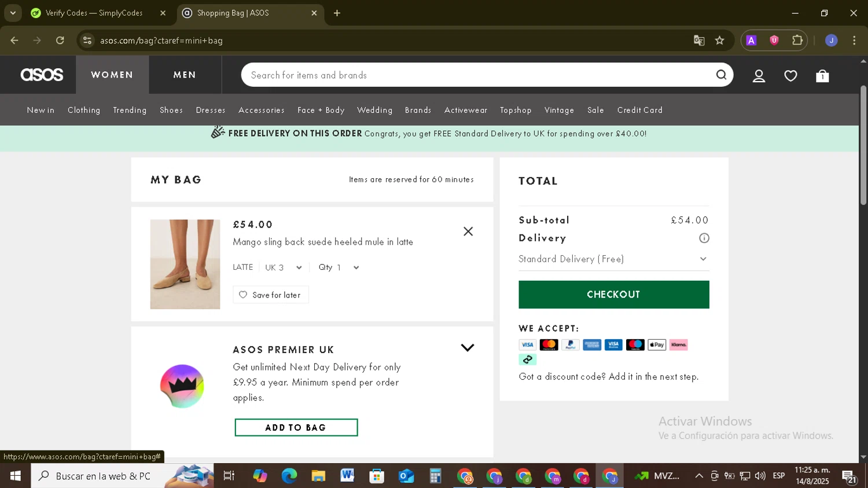Expand the ASOS Premier UK section
868x488 pixels.
click(468, 348)
